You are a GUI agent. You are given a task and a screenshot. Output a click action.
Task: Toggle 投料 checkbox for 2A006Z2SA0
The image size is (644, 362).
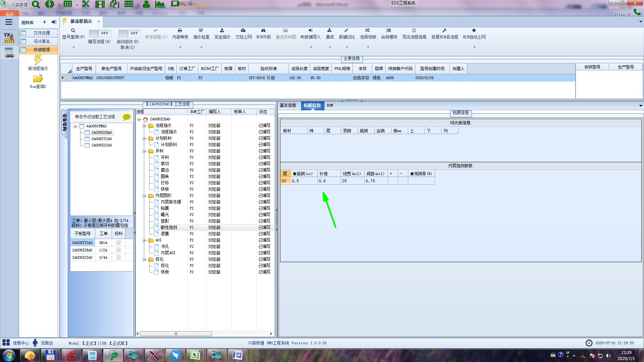point(118,257)
